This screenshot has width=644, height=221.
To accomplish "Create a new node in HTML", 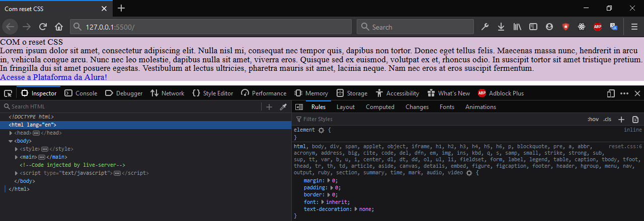I will point(269,106).
